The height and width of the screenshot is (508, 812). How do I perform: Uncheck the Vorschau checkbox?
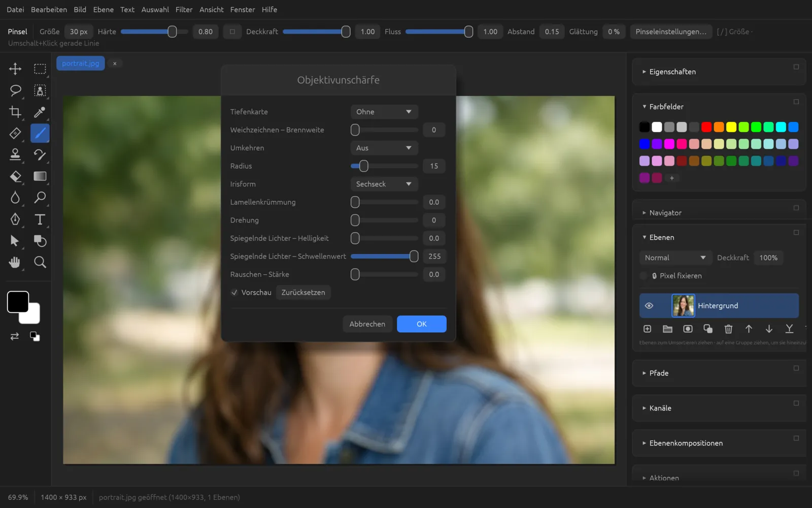(x=234, y=293)
